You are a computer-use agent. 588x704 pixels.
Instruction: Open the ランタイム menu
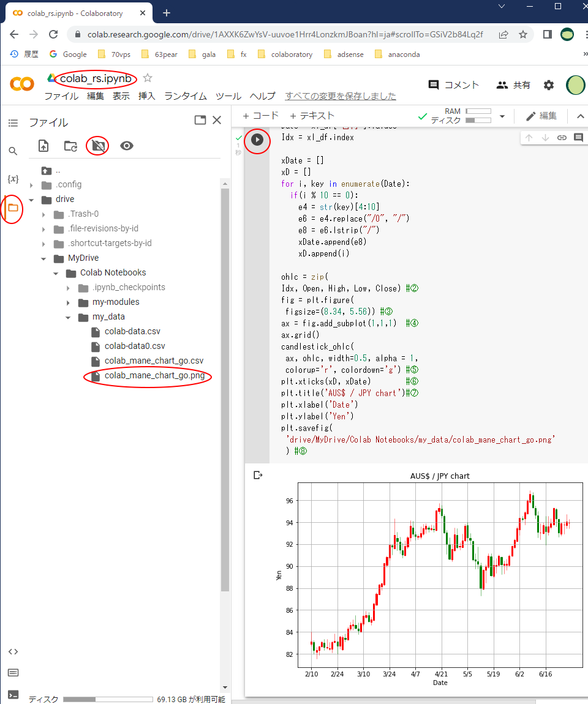186,96
